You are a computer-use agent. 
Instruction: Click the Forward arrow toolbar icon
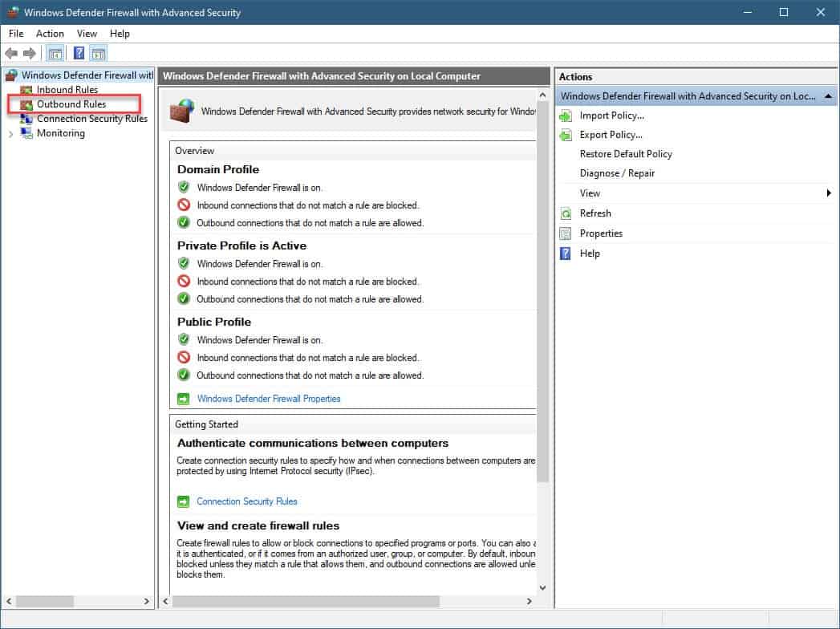30,54
